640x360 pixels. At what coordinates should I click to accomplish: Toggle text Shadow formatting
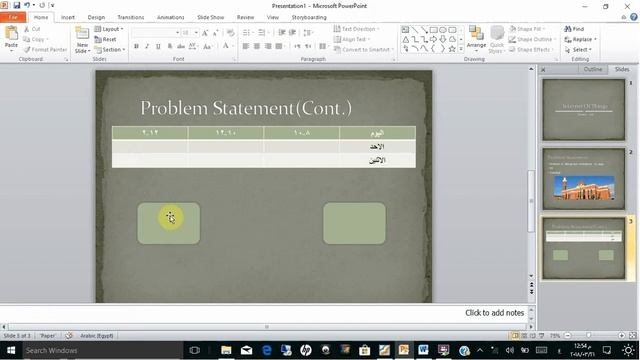169,47
